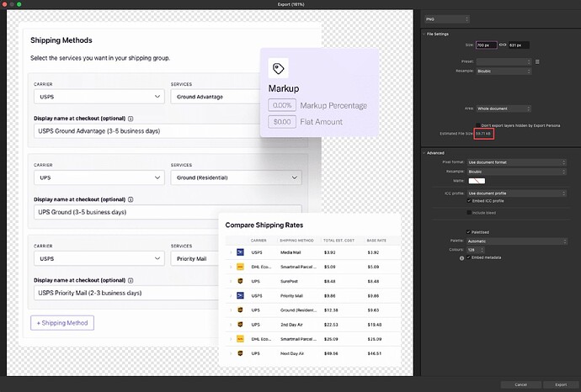The width and height of the screenshot is (581, 392).
Task: Open the Resample dropdown under File Settings
Action: pos(504,71)
